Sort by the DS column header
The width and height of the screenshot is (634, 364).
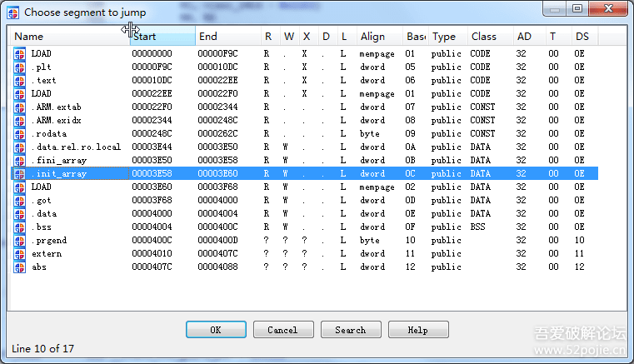pos(585,37)
